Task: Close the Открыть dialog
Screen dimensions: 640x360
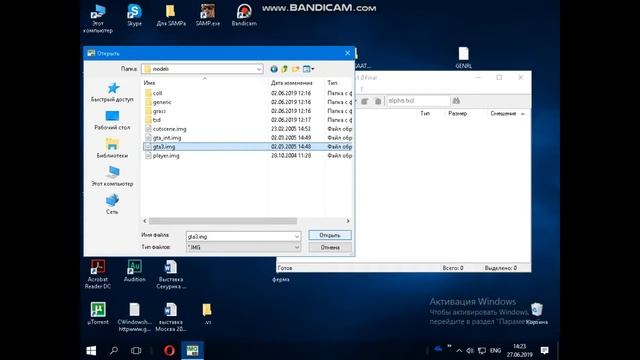Action: coord(347,53)
